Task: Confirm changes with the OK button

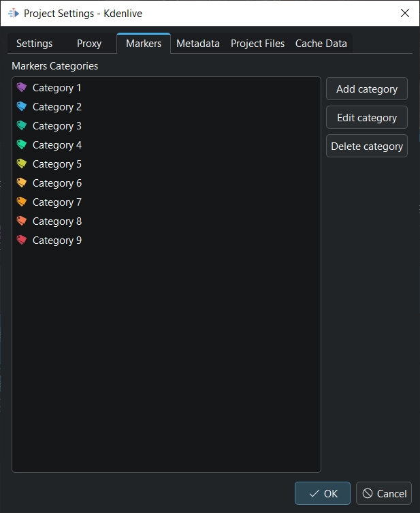Action: (323, 493)
